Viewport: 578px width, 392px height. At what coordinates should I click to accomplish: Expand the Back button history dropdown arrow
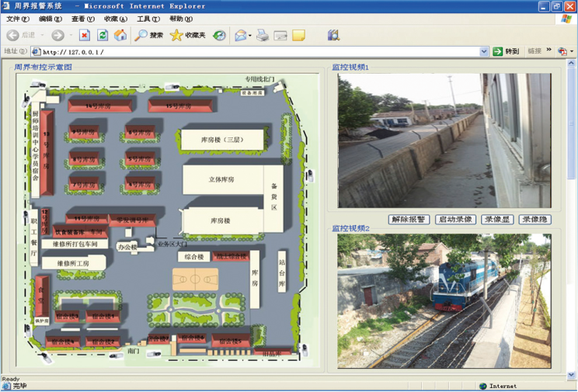tap(42, 36)
